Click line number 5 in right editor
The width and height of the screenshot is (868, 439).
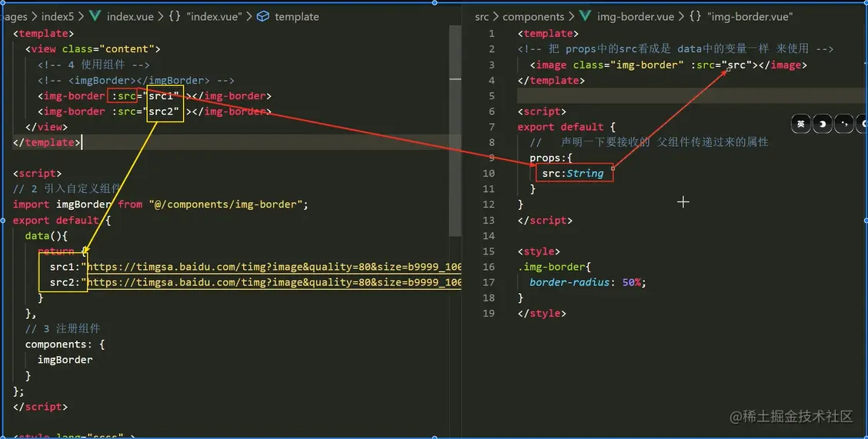(x=491, y=95)
